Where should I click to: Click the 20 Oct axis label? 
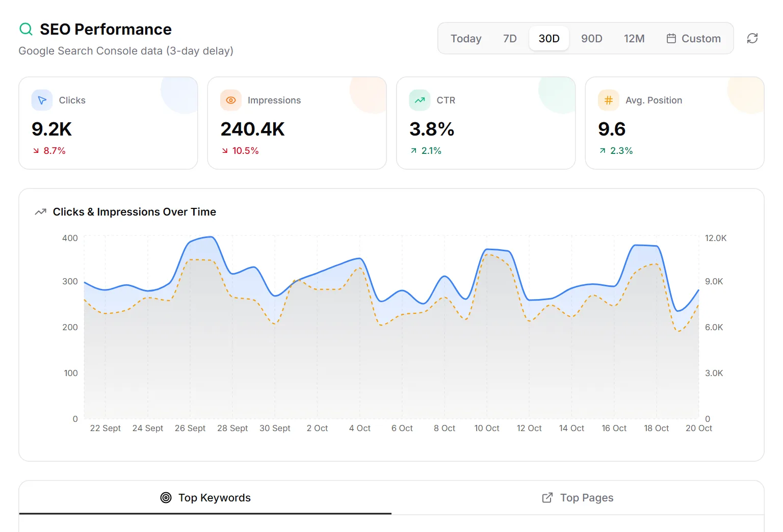699,429
